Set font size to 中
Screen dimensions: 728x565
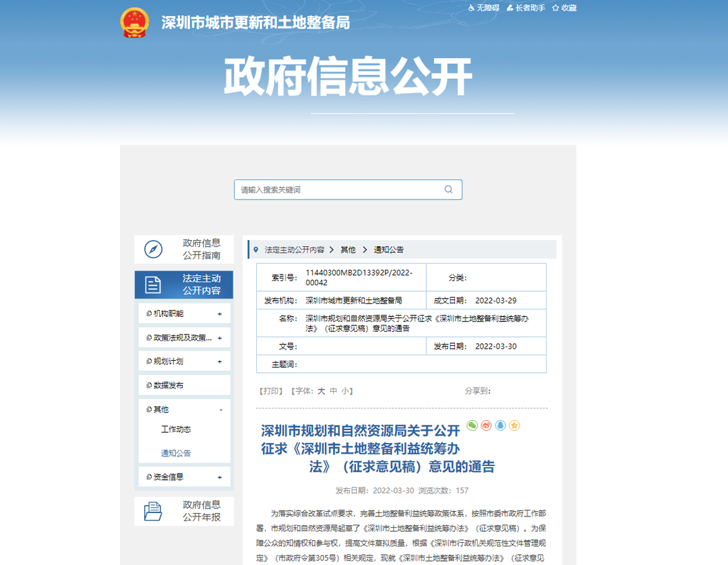coord(333,391)
